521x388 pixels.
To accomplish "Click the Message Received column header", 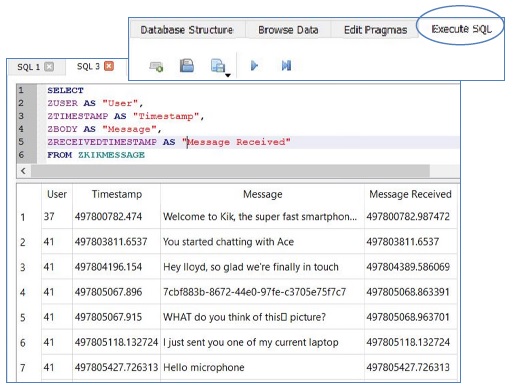I will pyautogui.click(x=410, y=194).
